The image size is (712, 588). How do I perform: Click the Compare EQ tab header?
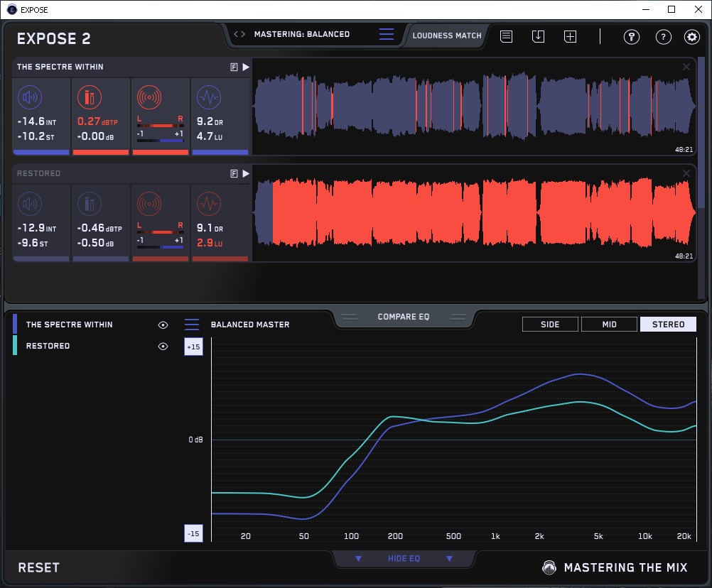pos(404,317)
